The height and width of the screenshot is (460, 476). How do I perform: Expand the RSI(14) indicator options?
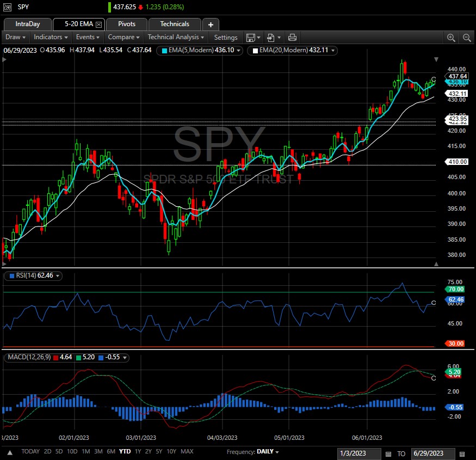pos(57,276)
